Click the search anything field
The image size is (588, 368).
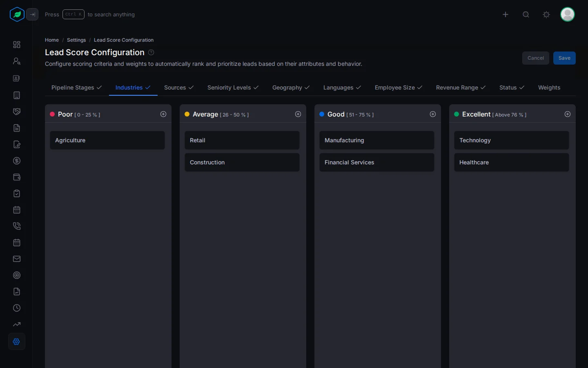[x=90, y=14]
